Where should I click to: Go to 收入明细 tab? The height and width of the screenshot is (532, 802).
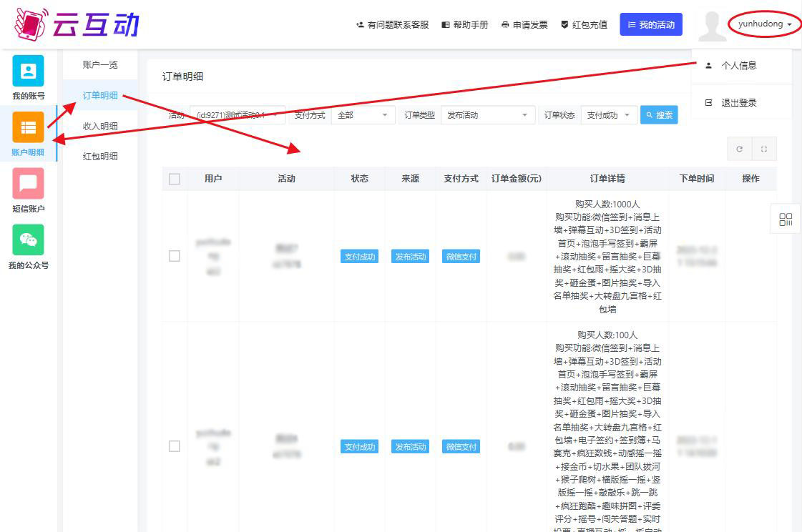(x=100, y=127)
